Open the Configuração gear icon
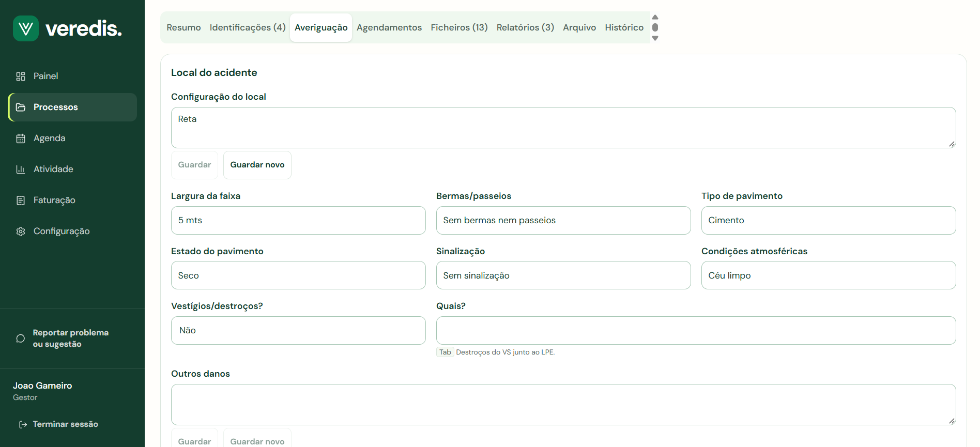Viewport: 980px width, 447px height. point(21,232)
